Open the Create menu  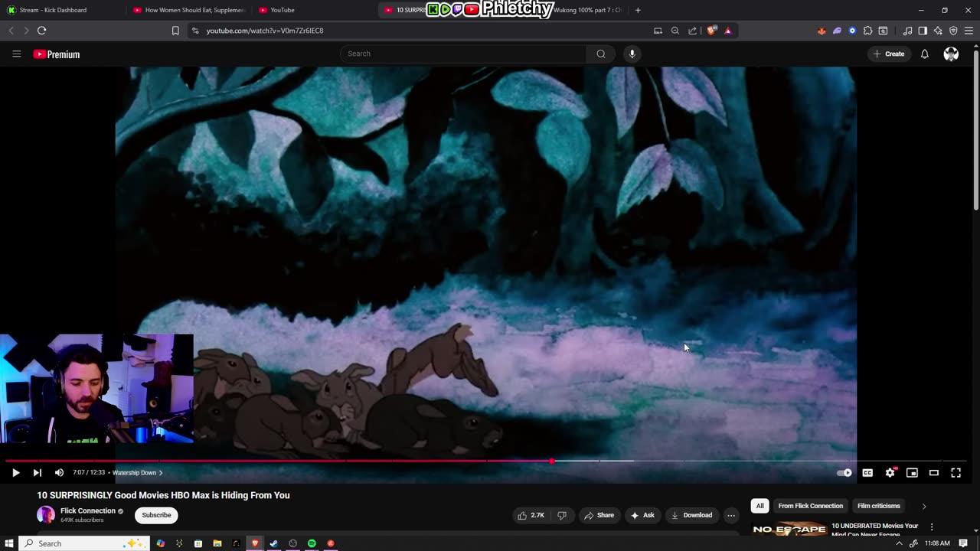coord(888,54)
